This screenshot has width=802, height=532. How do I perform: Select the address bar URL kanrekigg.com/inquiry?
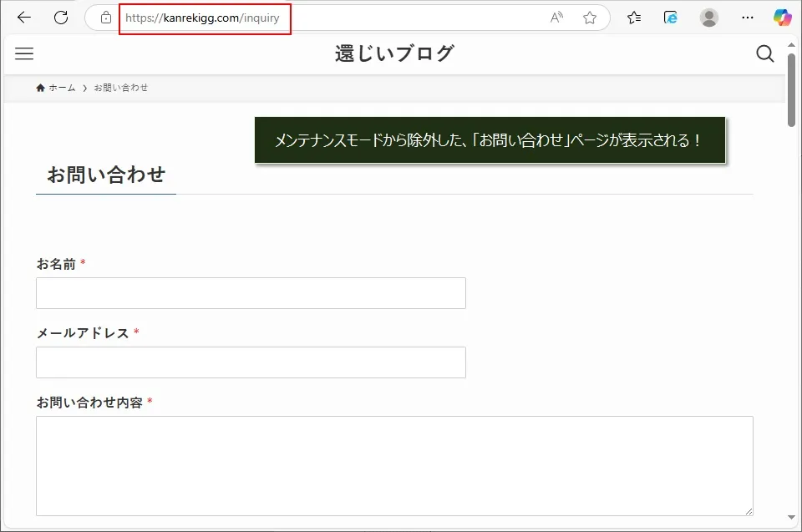pos(202,18)
